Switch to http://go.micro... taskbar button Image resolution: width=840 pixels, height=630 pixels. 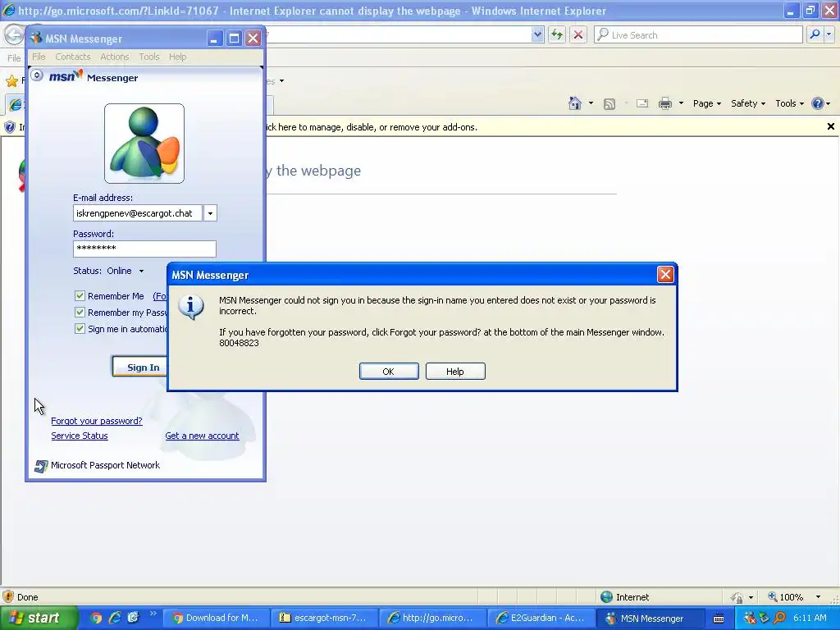click(x=433, y=618)
